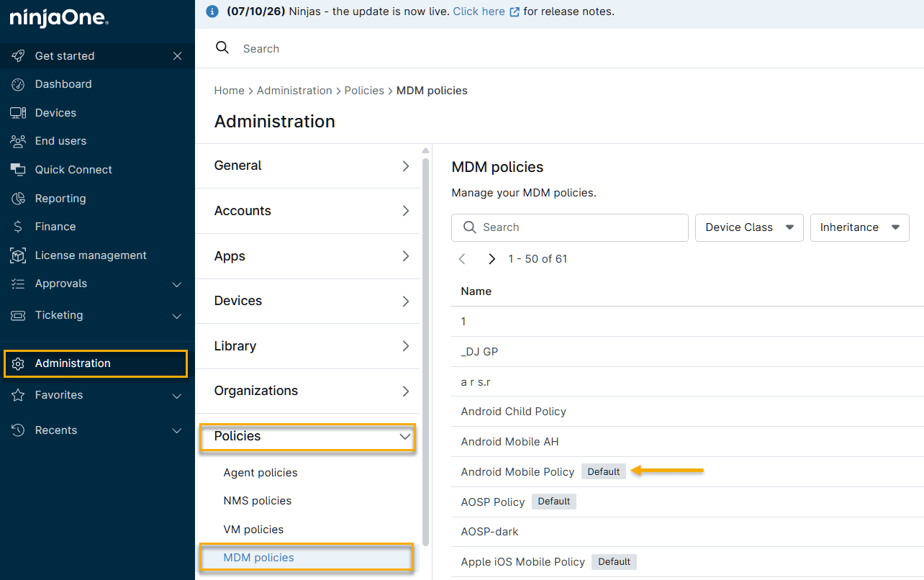
Task: Expand the Favorites section chevron
Action: tap(177, 396)
